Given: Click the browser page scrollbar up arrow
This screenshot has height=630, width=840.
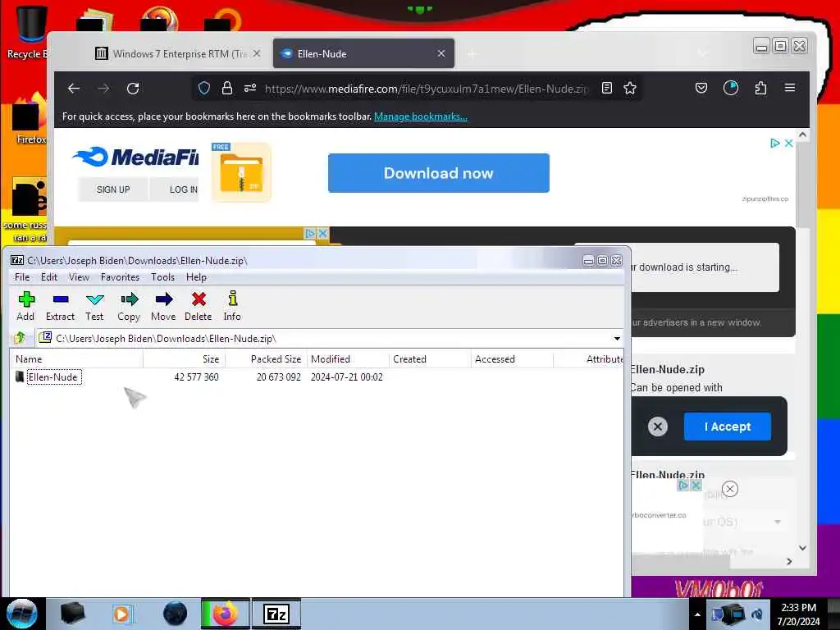Looking at the screenshot, I should [802, 135].
